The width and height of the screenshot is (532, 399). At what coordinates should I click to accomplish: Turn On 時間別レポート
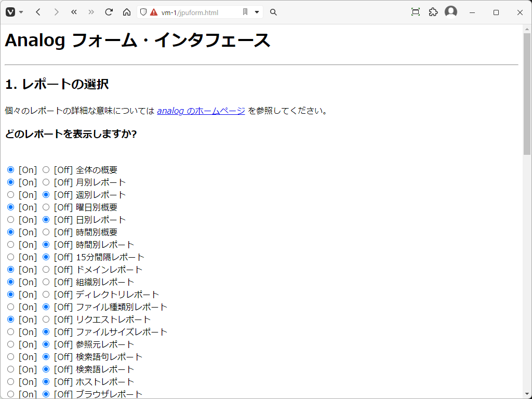tap(10, 245)
